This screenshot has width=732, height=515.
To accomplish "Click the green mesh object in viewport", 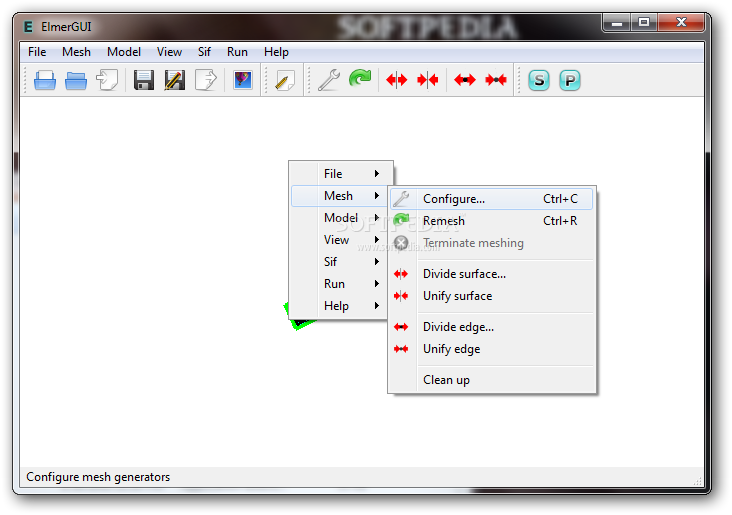I will click(x=299, y=322).
